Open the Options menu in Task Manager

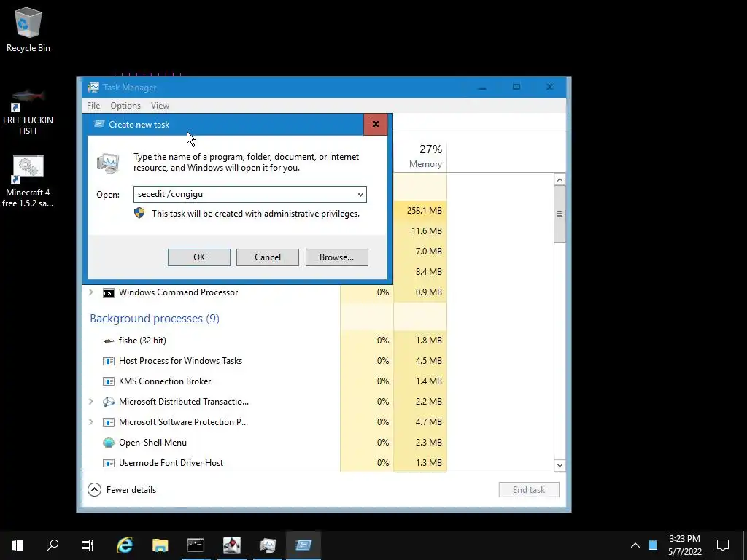(x=125, y=106)
